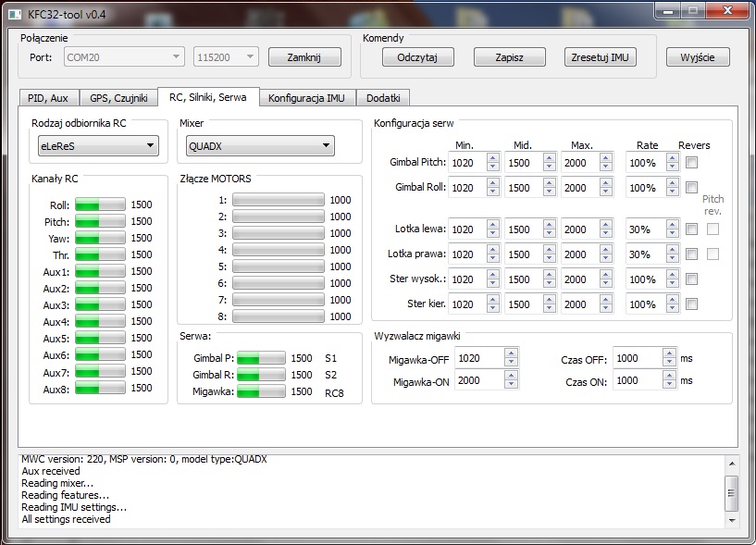The image size is (756, 545).
Task: Open the COM20 port dropdown
Action: click(x=124, y=57)
